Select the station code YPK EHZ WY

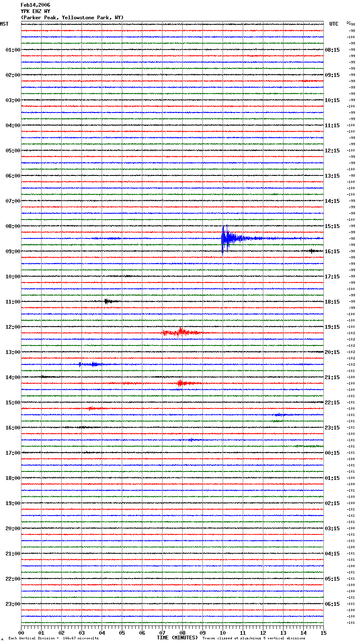tap(35, 11)
